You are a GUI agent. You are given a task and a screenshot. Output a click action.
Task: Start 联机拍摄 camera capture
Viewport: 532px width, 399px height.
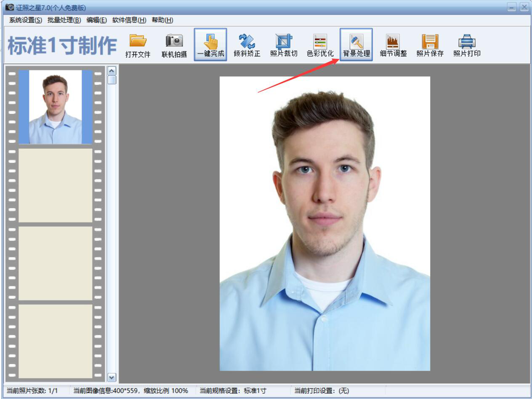[x=174, y=45]
